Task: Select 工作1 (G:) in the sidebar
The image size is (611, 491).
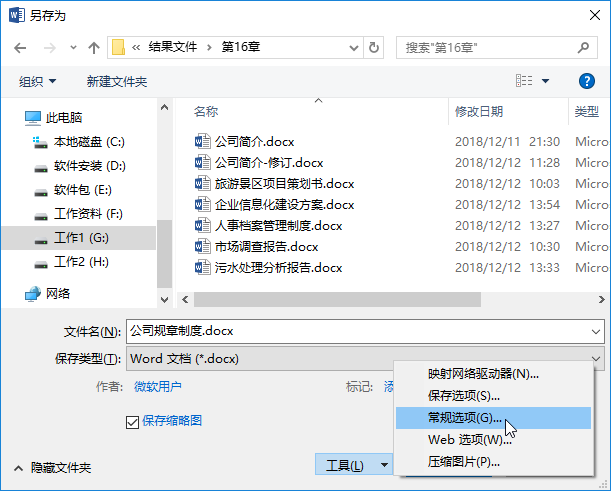Action: click(79, 238)
